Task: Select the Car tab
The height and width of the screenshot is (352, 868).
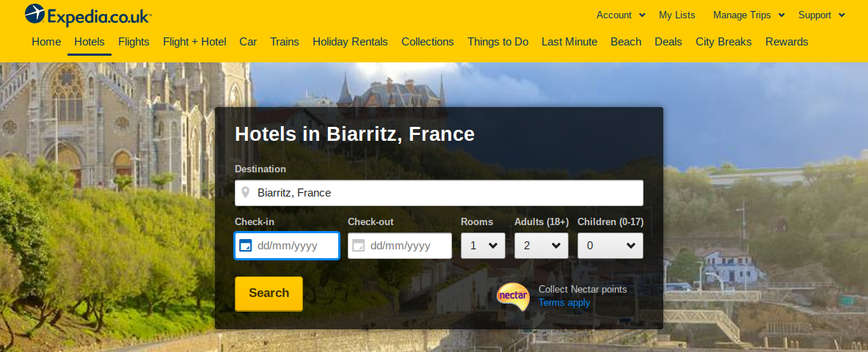Action: (x=248, y=42)
